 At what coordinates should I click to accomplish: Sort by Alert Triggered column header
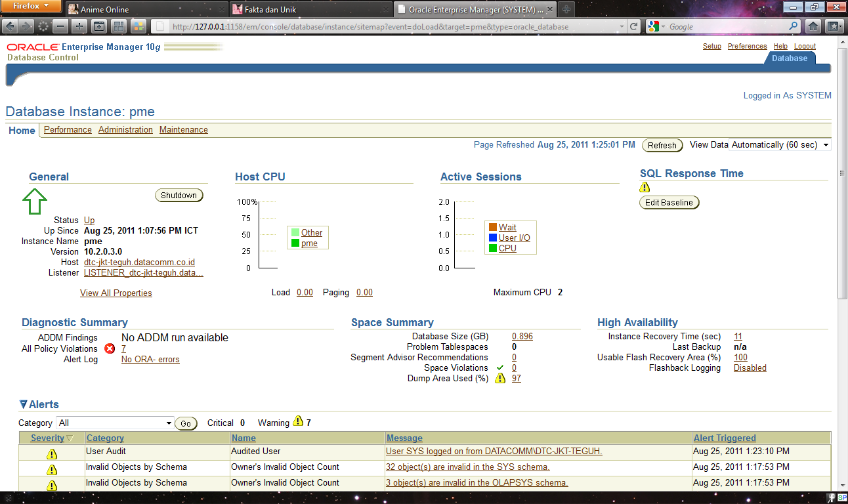click(725, 438)
